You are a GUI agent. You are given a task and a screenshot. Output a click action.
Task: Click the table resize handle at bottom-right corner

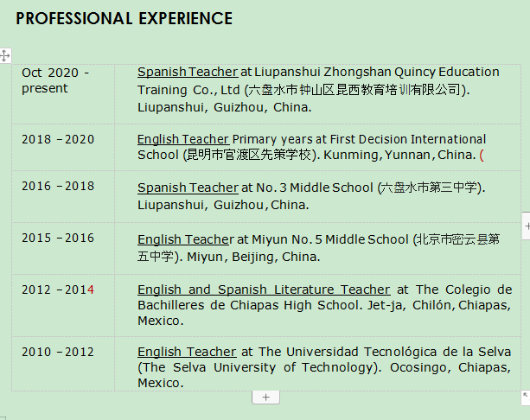(x=526, y=396)
